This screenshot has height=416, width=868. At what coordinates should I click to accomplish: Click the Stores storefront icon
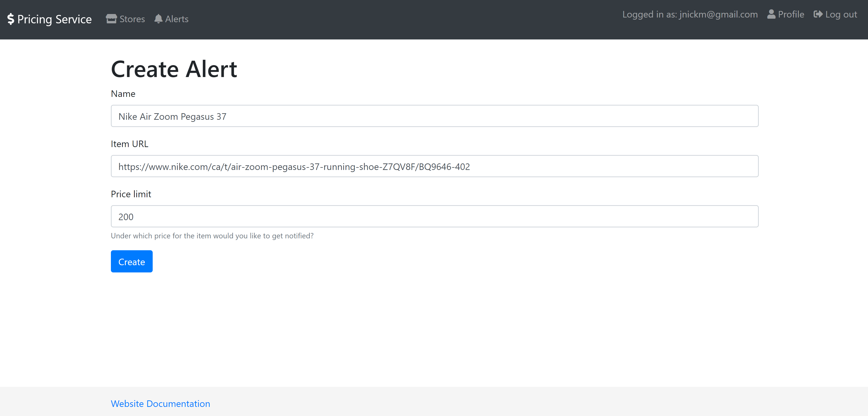click(x=111, y=19)
